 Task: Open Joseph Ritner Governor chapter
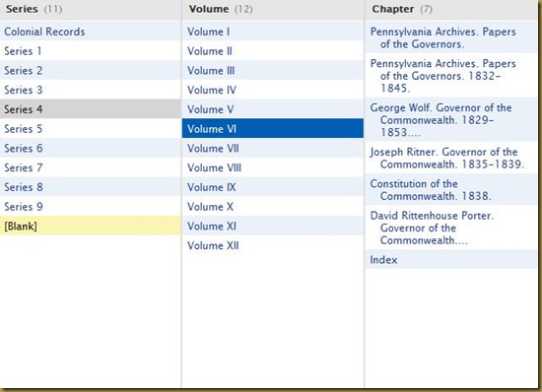coord(451,158)
